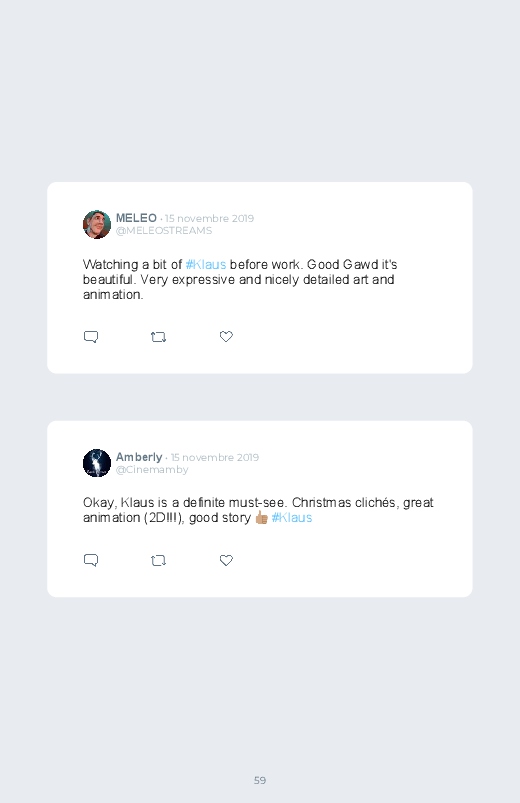This screenshot has width=520, height=803.
Task: Click the text of Amberly's tweet
Action: [x=258, y=510]
